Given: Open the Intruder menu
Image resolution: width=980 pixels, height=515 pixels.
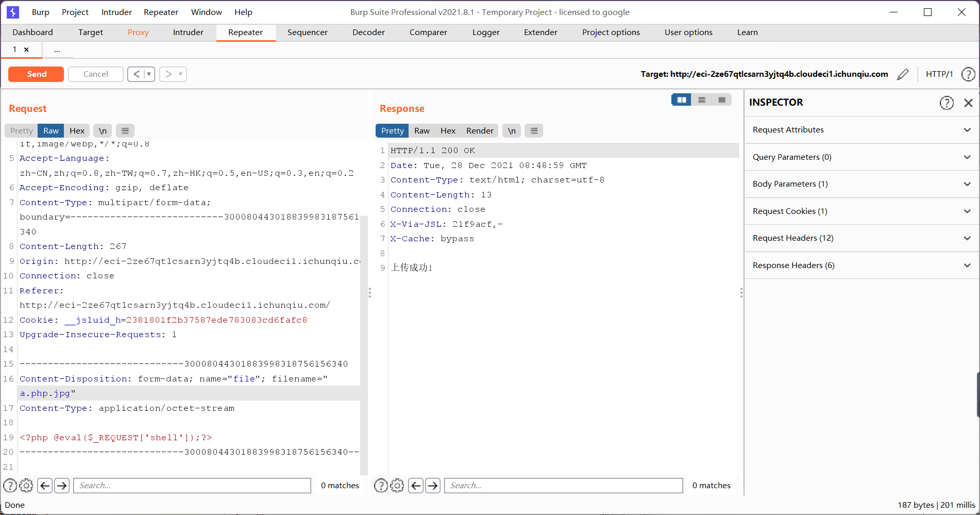Looking at the screenshot, I should pos(116,12).
